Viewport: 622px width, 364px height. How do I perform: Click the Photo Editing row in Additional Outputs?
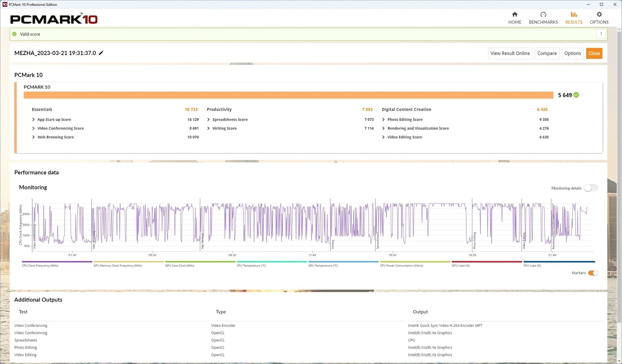click(308, 347)
